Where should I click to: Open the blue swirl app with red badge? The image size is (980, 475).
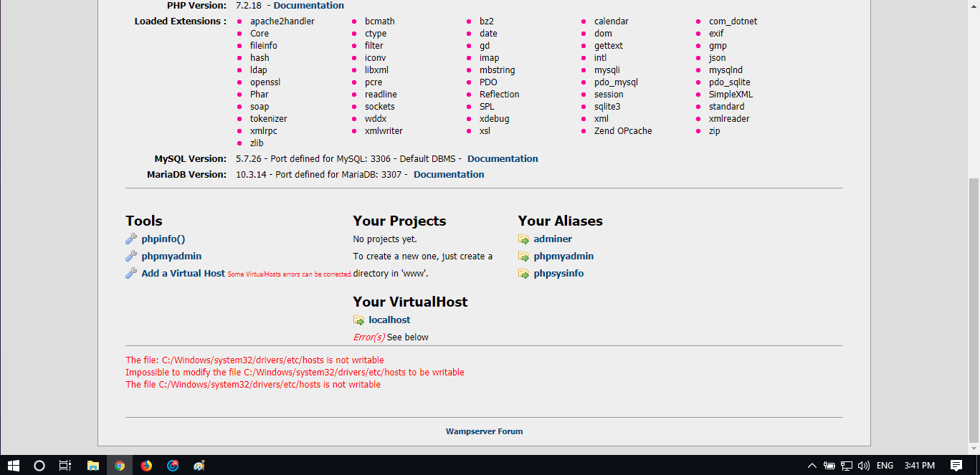tap(173, 465)
